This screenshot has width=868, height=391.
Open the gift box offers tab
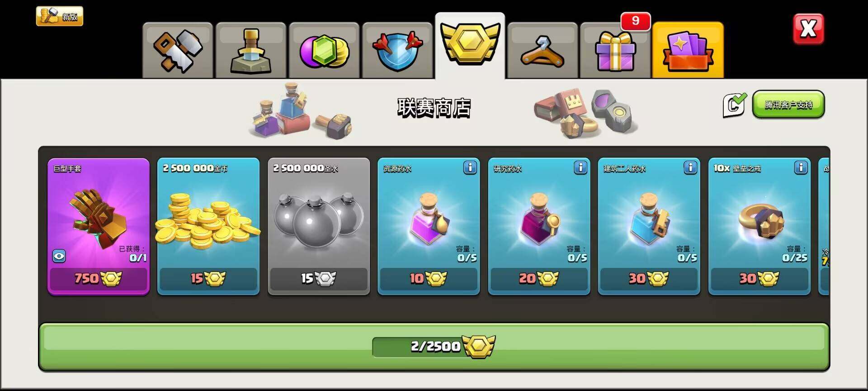(615, 50)
